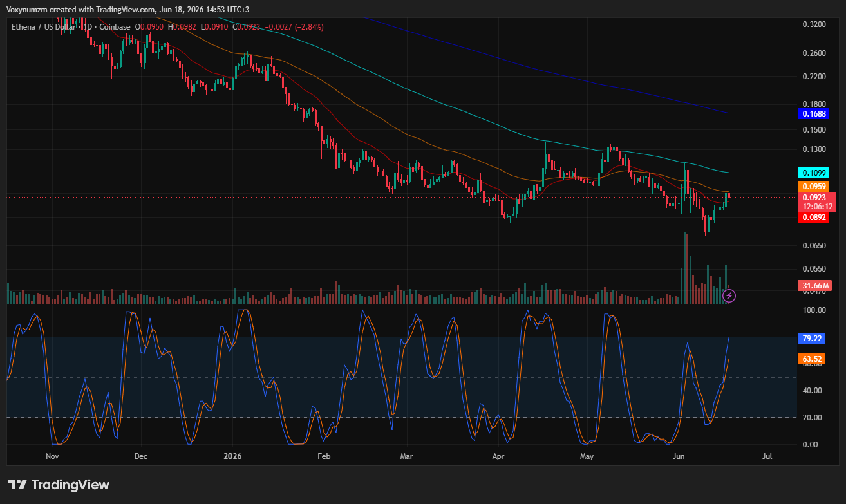The height and width of the screenshot is (504, 846).
Task: Click the high value H0.0982
Action: pos(183,27)
